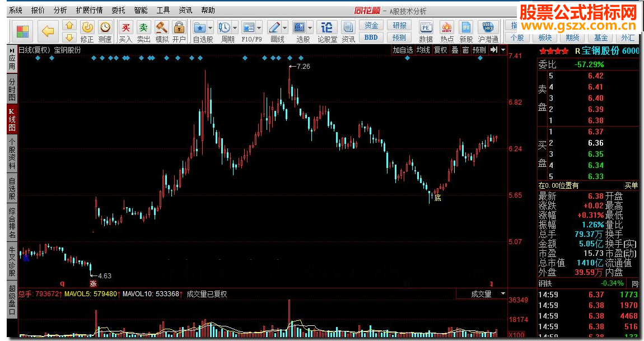Click the 资金 capital flow button

point(371,25)
